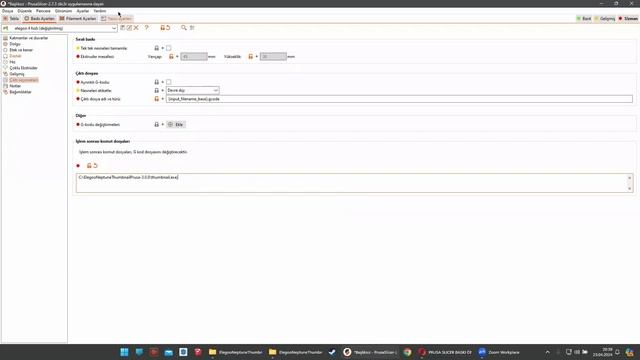640x360 pixels.
Task: Open the Görünüm menu
Action: (63, 11)
